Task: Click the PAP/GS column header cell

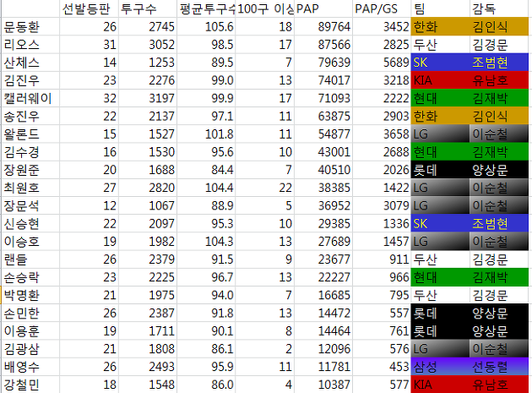Action: pos(382,8)
